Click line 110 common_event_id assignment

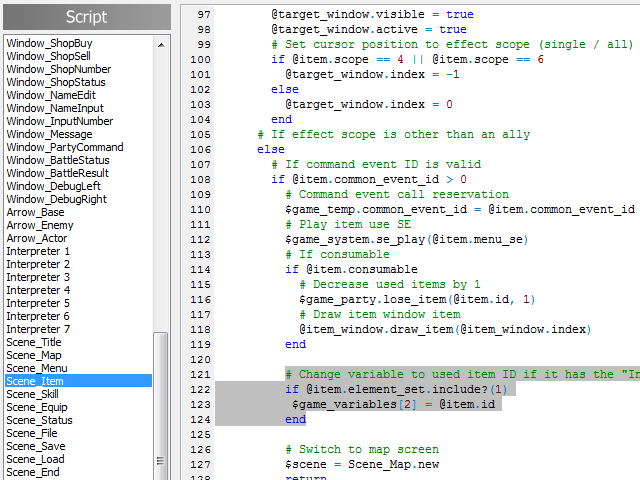pos(460,209)
